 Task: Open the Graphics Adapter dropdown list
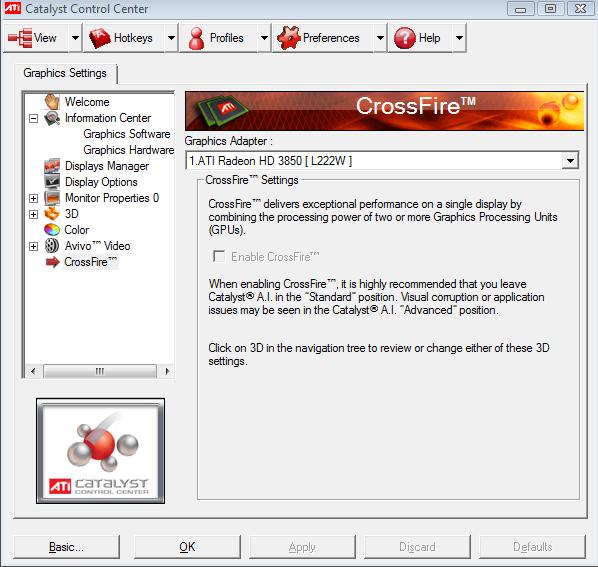[x=570, y=161]
